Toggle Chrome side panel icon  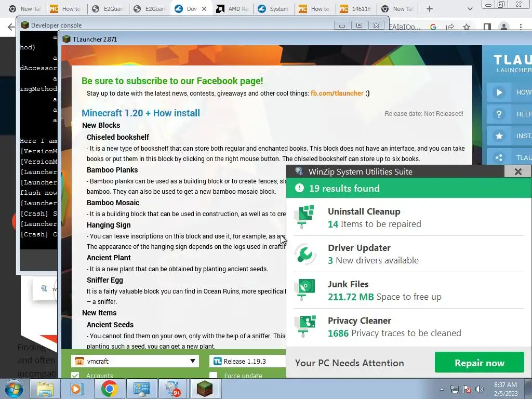pos(487,27)
